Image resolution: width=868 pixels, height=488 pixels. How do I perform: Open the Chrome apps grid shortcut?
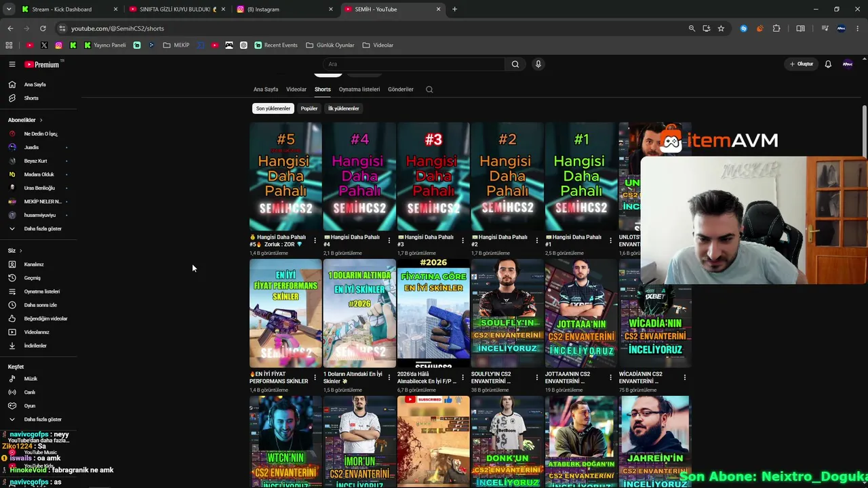point(9,45)
